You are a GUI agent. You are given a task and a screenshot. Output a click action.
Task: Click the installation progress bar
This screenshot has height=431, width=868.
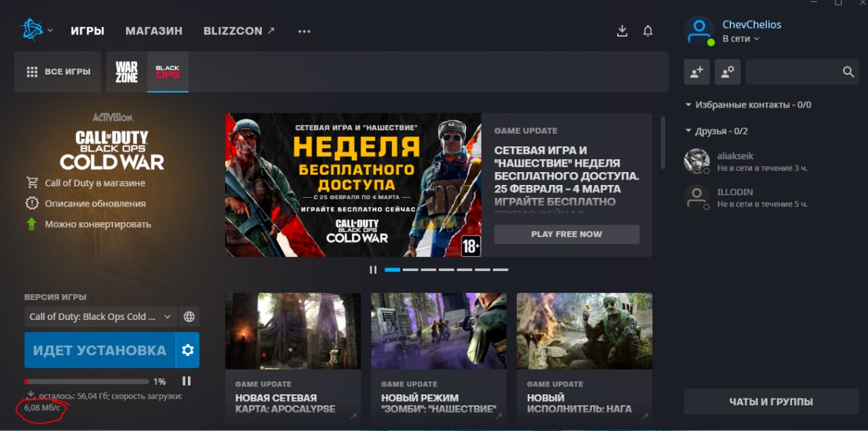[x=87, y=382]
